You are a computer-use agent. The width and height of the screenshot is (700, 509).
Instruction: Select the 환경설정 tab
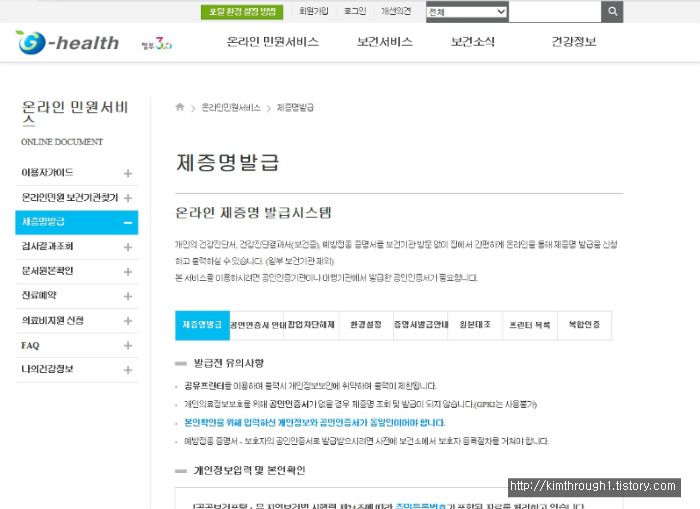366,325
